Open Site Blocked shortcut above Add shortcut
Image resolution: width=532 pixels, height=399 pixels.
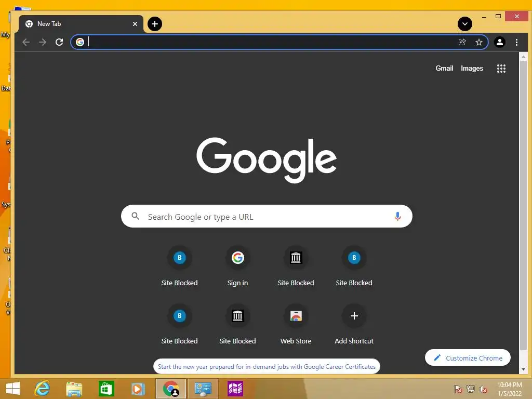coord(354,267)
